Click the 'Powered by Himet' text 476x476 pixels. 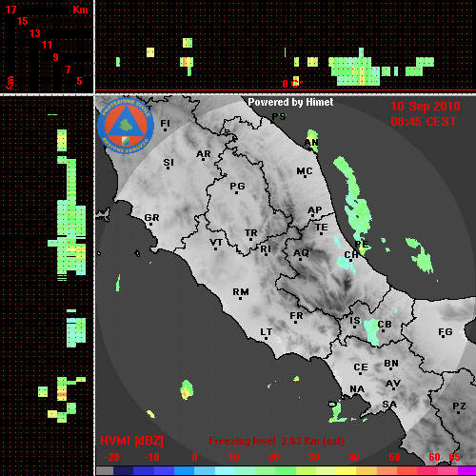tap(290, 102)
